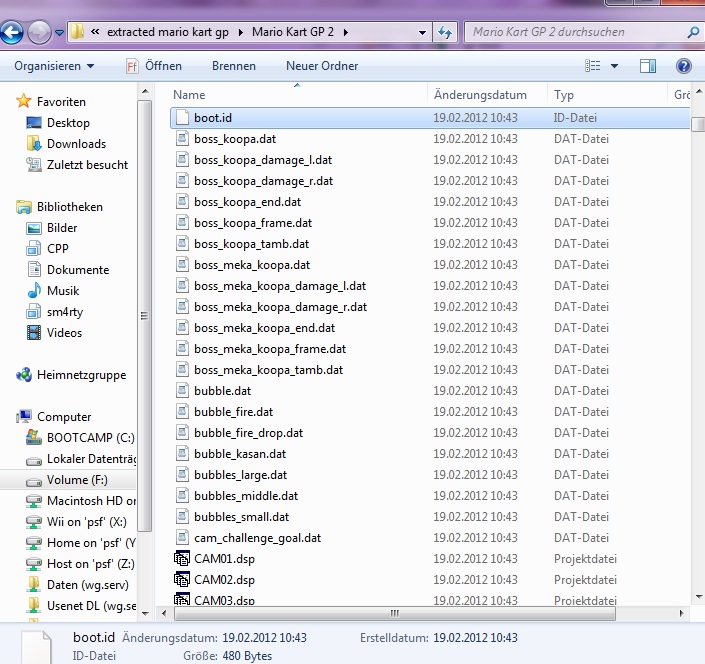Viewport: 705px width, 664px height.
Task: Select boss_koopa_damage_l.dat
Action: pos(263,160)
